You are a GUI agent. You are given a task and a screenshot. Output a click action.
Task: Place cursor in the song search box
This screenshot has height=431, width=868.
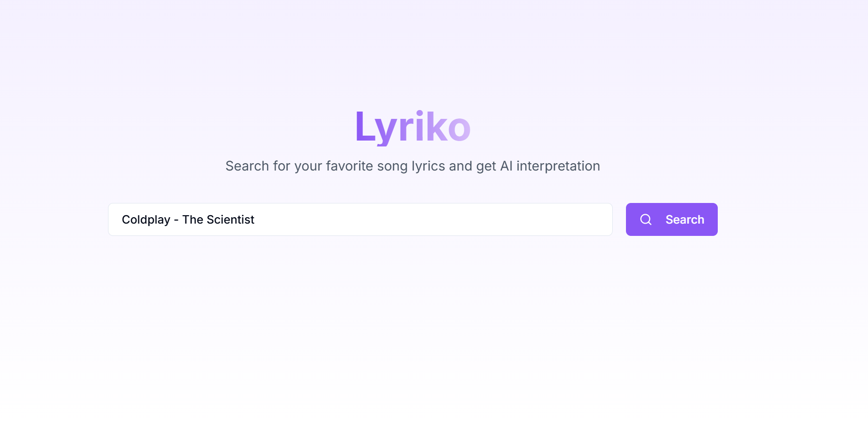tap(360, 219)
